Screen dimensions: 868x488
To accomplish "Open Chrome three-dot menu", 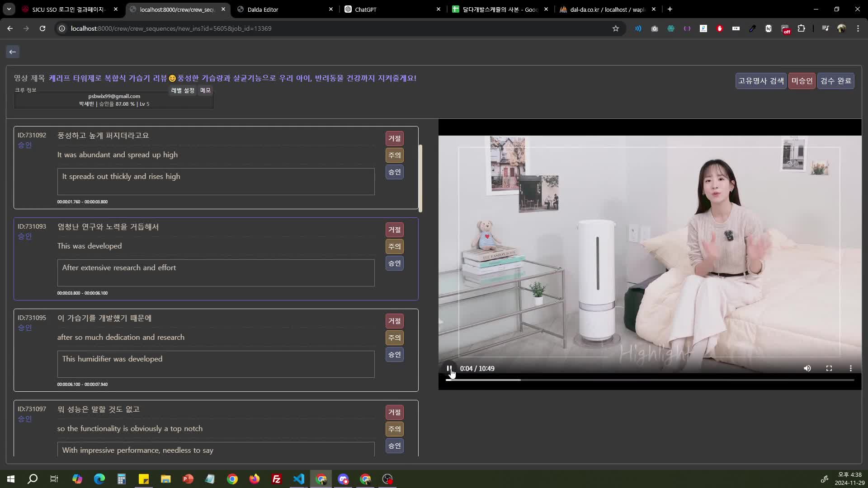I will click(x=858, y=28).
